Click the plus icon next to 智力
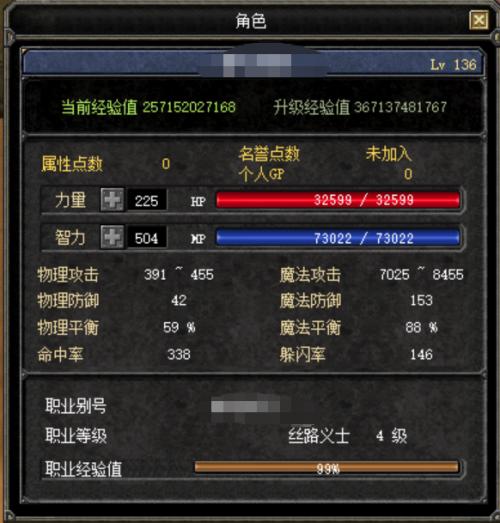Image resolution: width=500 pixels, height=523 pixels. (112, 237)
